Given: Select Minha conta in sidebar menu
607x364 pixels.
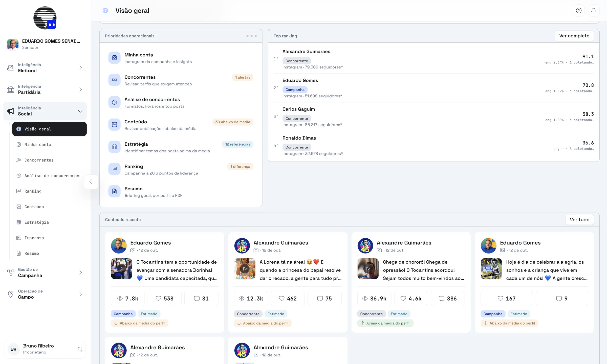Looking at the screenshot, I should click(49, 145).
